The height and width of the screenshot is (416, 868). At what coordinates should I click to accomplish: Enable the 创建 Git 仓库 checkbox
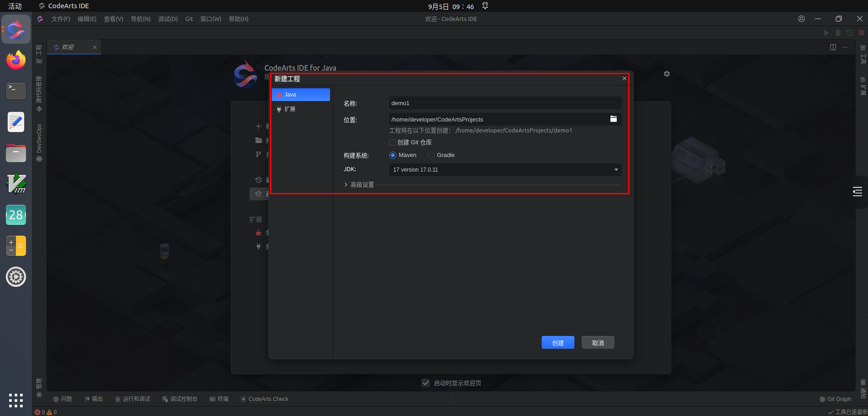click(x=392, y=142)
